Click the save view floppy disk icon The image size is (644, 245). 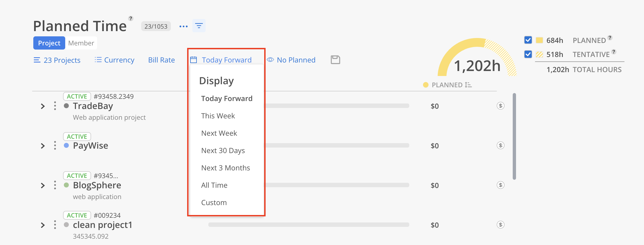335,60
